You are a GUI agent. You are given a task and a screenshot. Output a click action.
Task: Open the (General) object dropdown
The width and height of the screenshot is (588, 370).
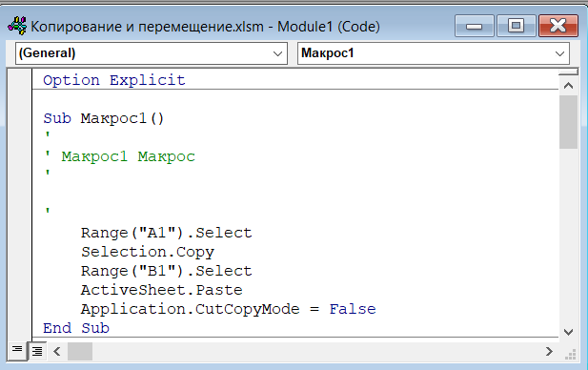152,53
